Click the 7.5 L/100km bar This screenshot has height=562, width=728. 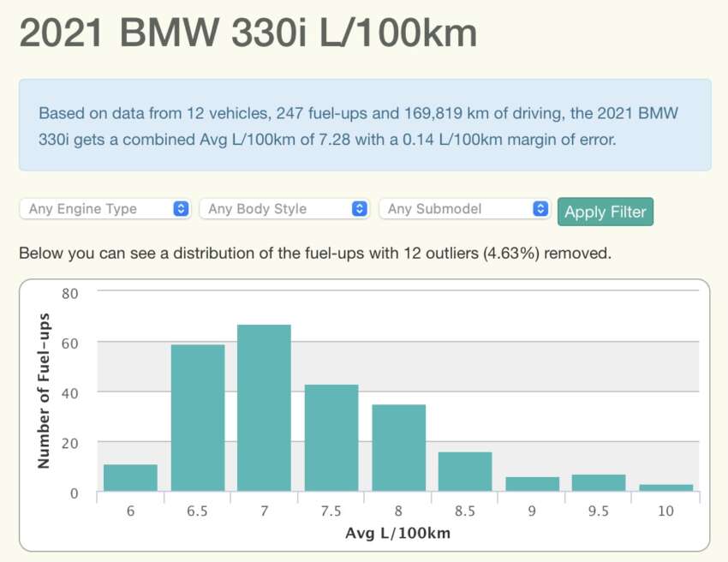331,437
